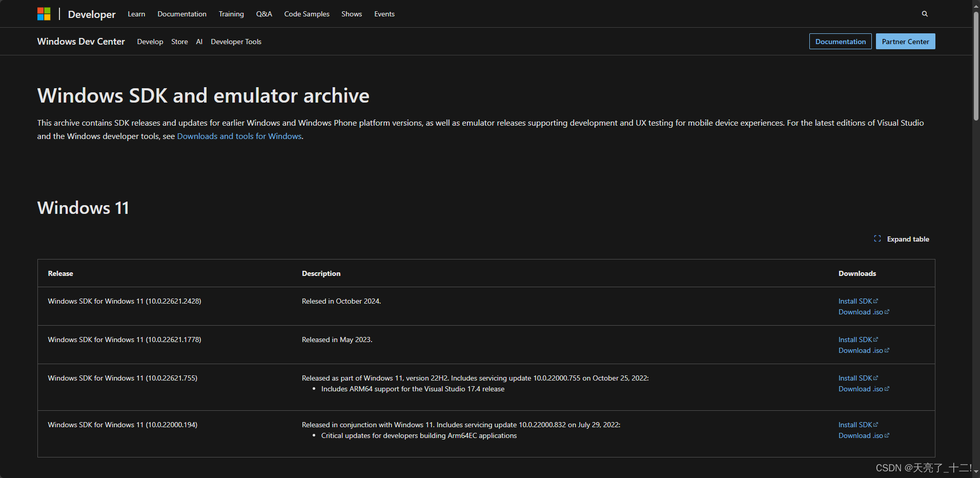Open the Developer home link
Screen dimensions: 980x478
point(92,14)
